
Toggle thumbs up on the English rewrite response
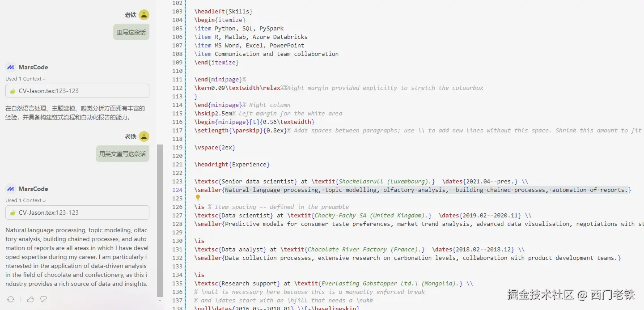(x=31, y=299)
